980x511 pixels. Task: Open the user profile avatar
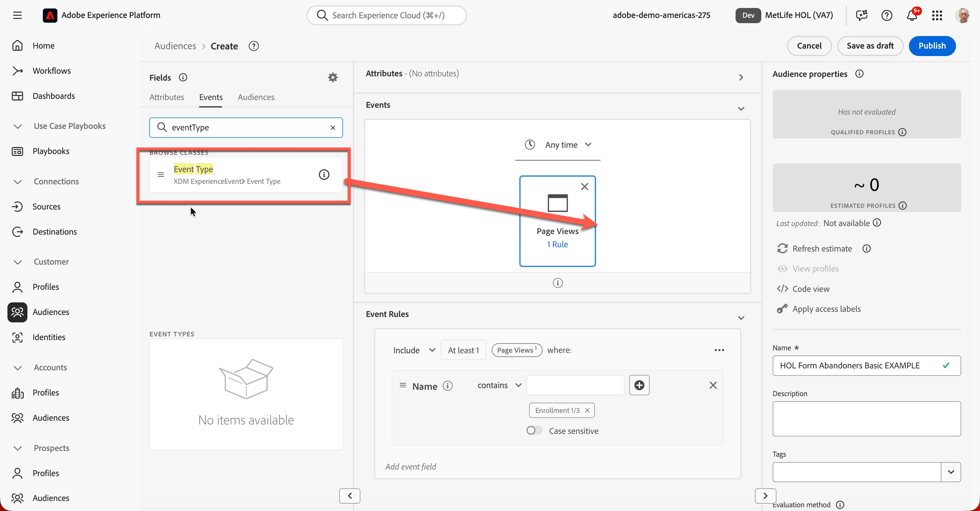click(x=963, y=15)
